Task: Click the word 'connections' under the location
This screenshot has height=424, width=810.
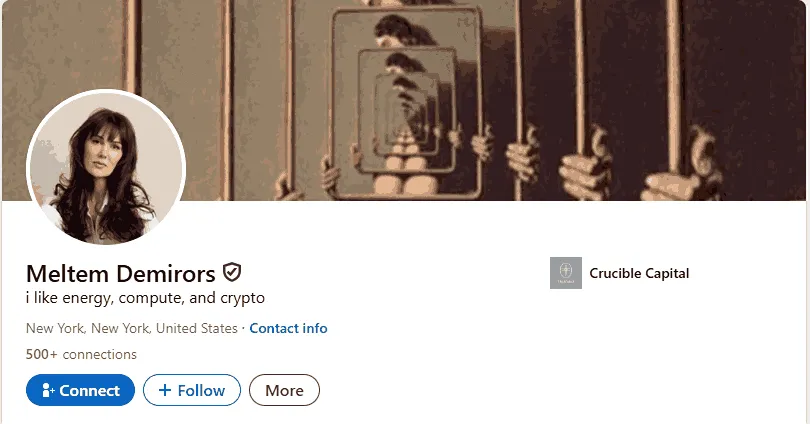Action: [100, 354]
